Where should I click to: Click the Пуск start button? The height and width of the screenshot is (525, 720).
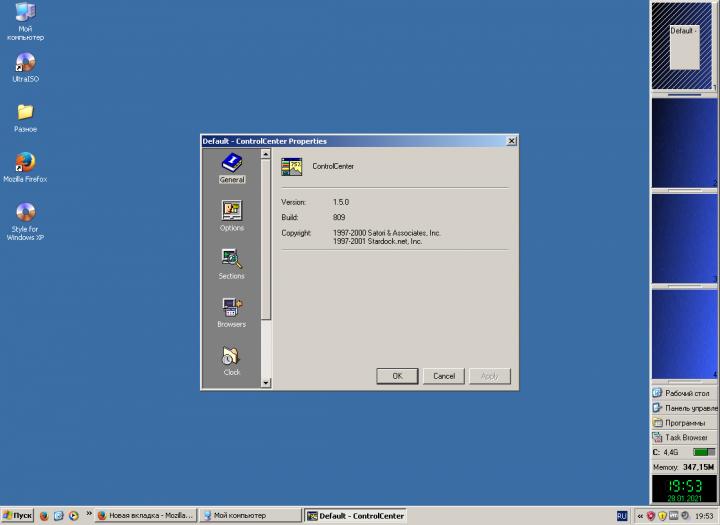[x=18, y=516]
